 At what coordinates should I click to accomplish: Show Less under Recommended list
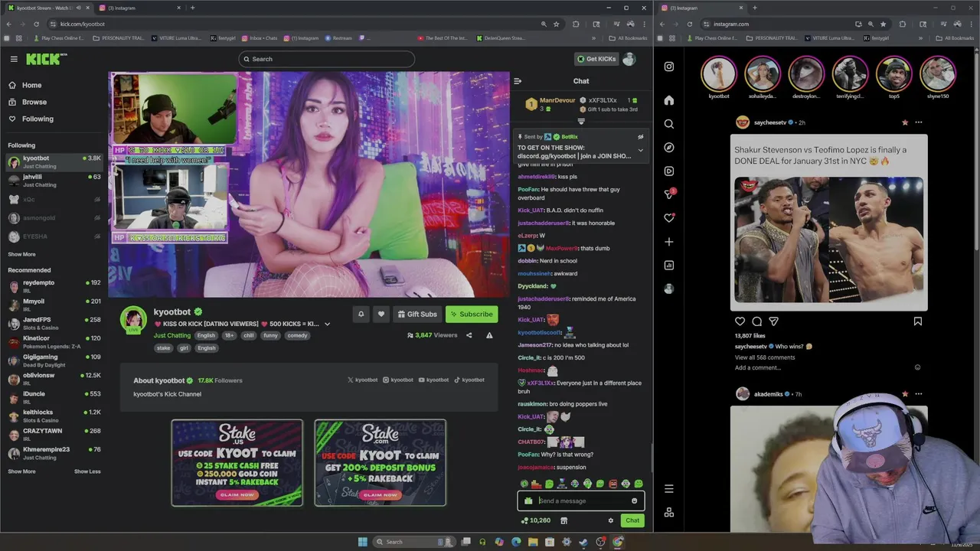87,471
